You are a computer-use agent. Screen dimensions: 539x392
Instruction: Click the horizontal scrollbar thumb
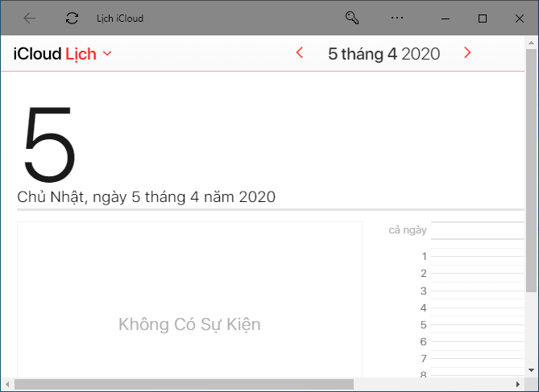pyautogui.click(x=184, y=384)
